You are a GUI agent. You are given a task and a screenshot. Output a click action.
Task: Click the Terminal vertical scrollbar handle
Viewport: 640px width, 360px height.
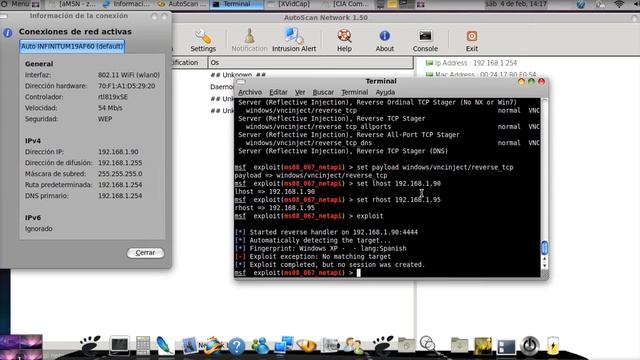544,247
